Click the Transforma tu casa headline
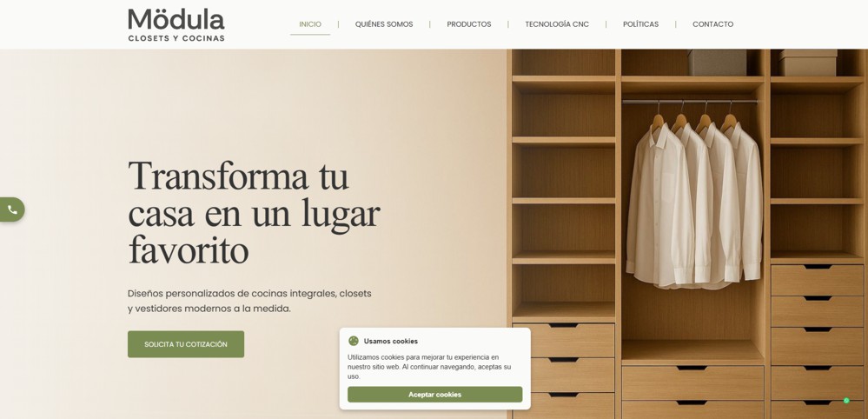 click(254, 213)
